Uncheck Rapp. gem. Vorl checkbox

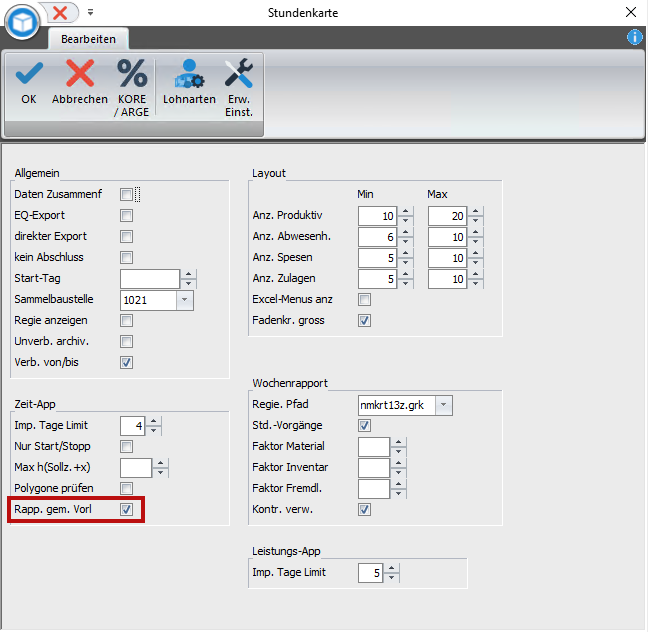[126, 510]
